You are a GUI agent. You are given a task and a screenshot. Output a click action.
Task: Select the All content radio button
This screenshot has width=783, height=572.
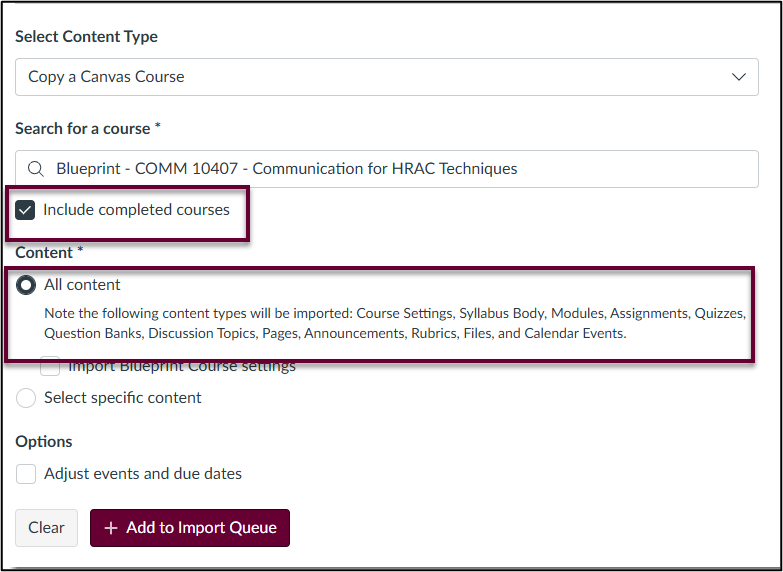pyautogui.click(x=26, y=285)
